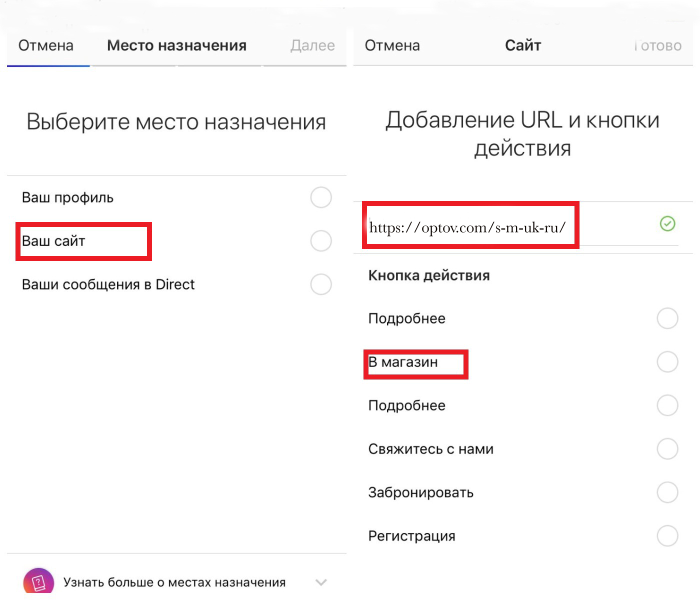Choose the 'В магазин' radio button
Viewport: 700px width, 600px height.
pyautogui.click(x=667, y=362)
